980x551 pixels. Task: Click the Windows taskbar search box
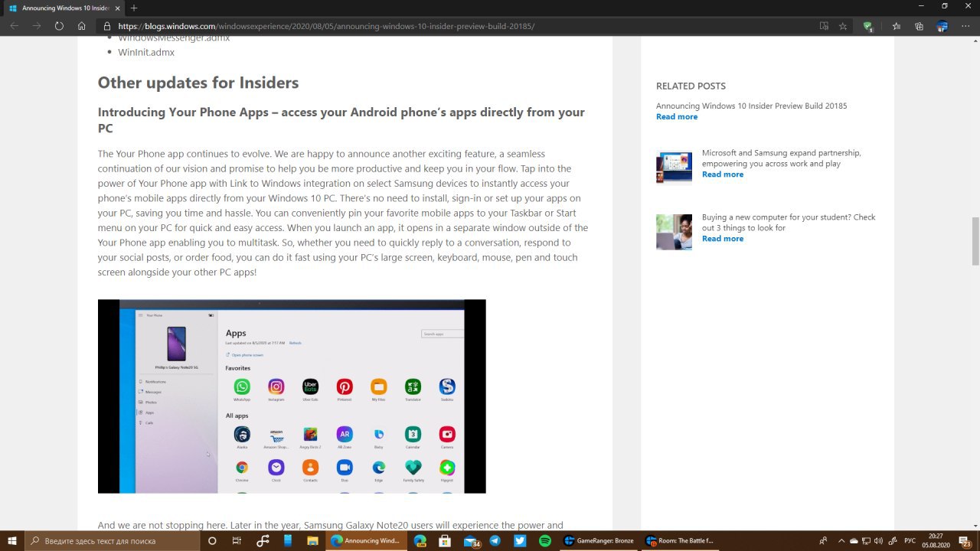(113, 540)
